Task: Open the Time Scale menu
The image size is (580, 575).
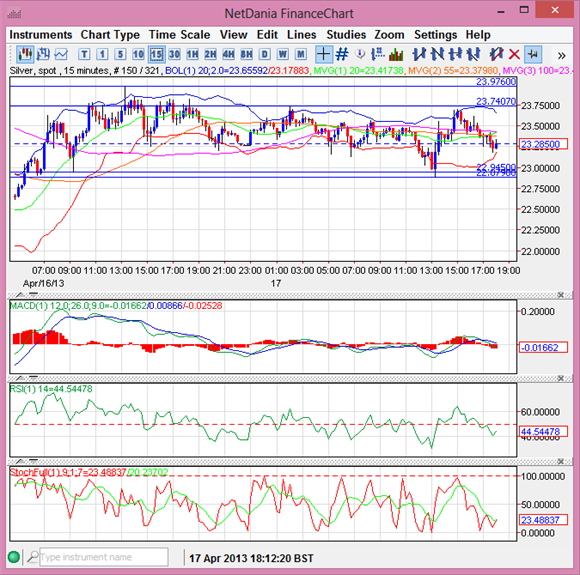Action: point(179,35)
